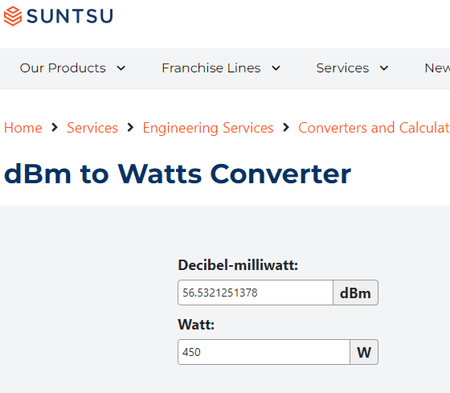Open the Services navigation menu
The image size is (450, 393).
342,68
